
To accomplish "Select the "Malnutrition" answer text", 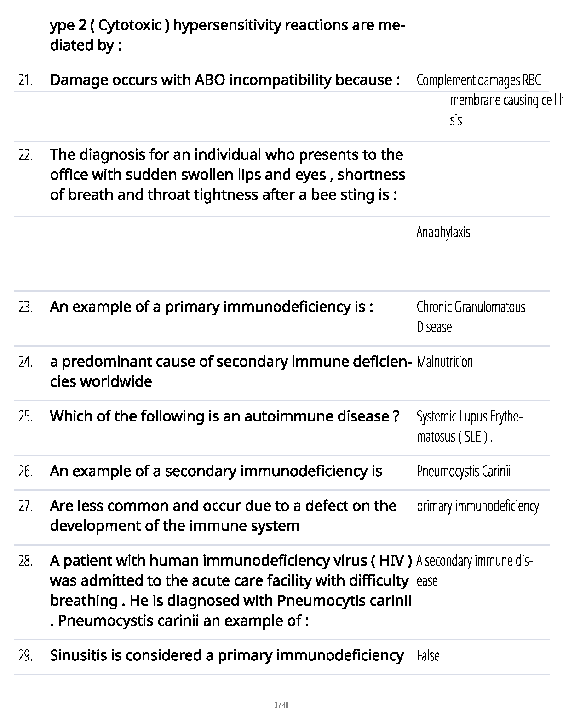I will click(444, 362).
